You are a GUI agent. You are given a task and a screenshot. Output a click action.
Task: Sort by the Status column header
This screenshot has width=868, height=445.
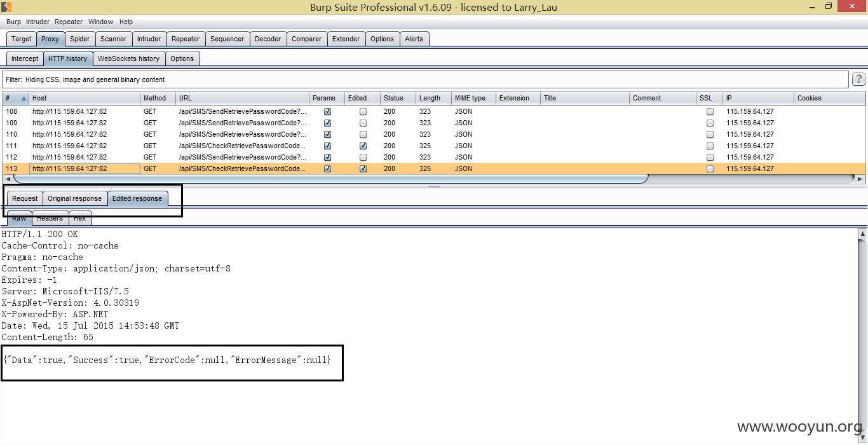point(398,98)
